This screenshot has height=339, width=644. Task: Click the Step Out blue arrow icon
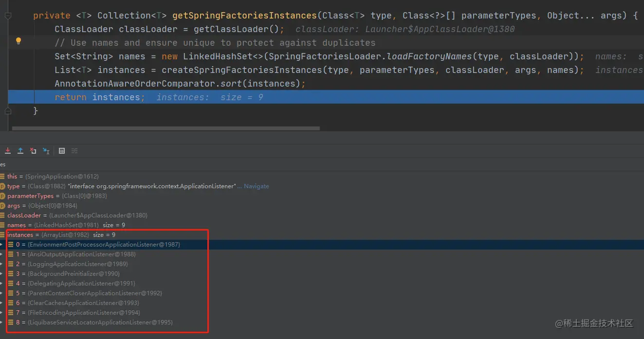20,151
